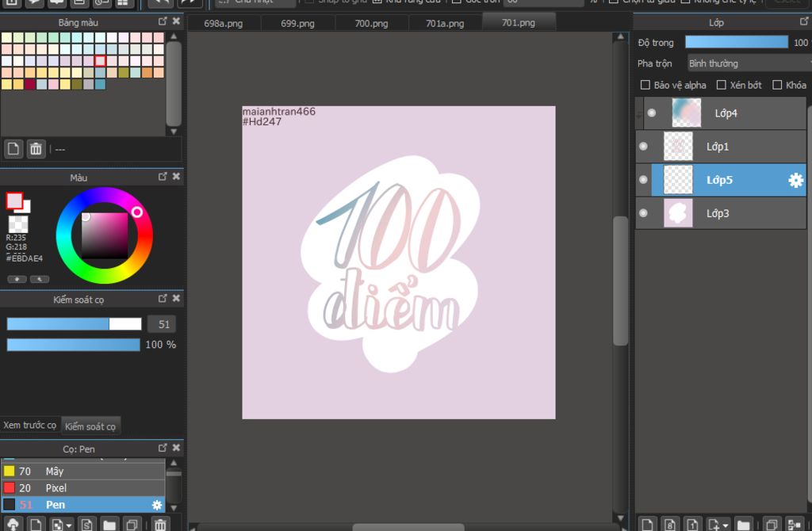This screenshot has height=531, width=812.
Task: Hide the Lớp1 layer
Action: click(643, 147)
